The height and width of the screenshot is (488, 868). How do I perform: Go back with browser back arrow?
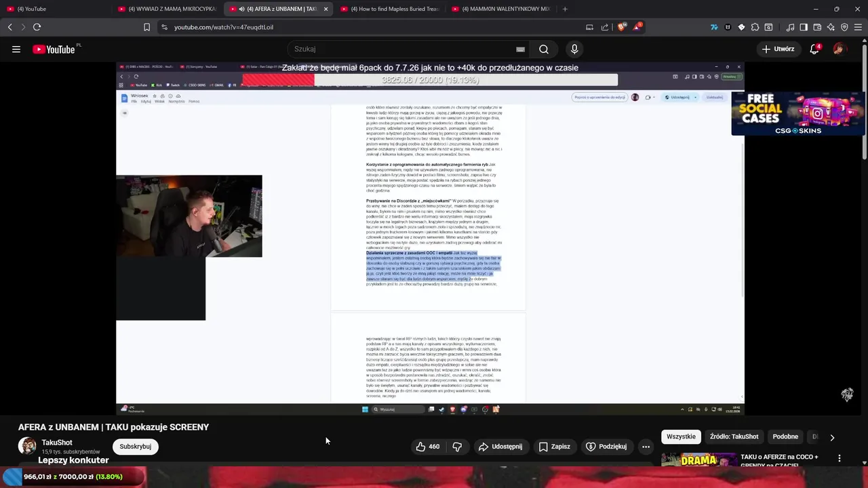[x=9, y=27]
